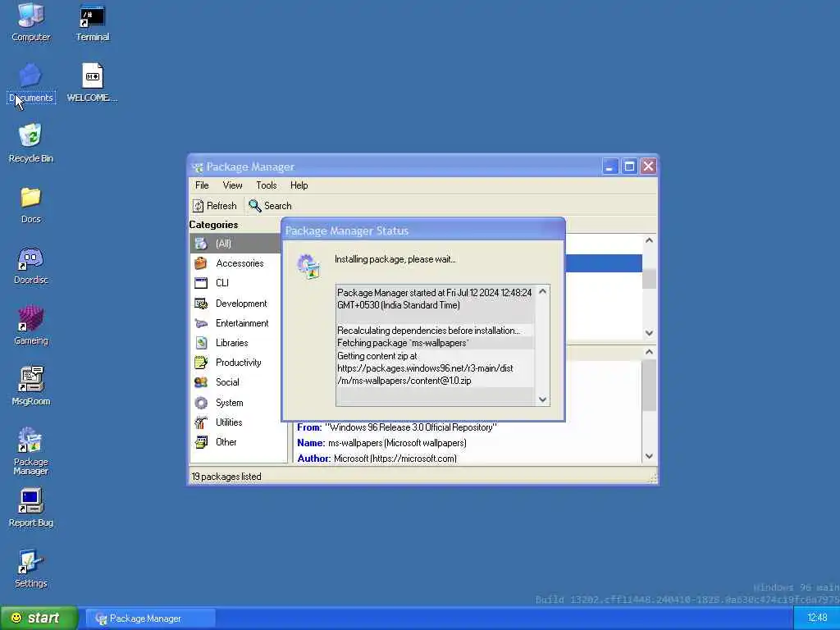This screenshot has width=840, height=630.
Task: Click the package details scroll up arrow
Action: click(x=650, y=352)
